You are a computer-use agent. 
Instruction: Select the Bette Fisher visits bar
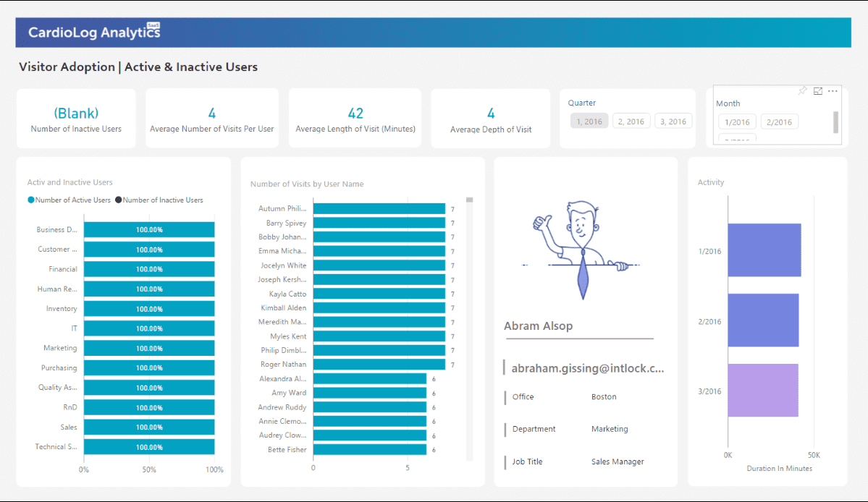(x=370, y=449)
